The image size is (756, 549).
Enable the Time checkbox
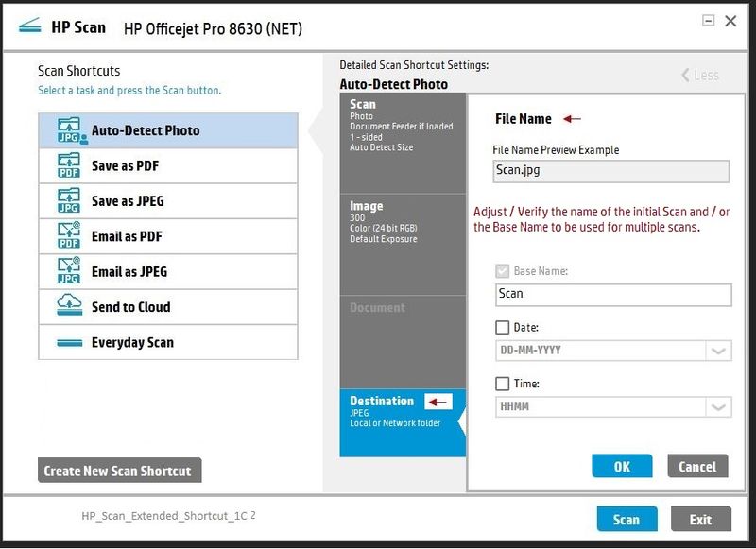click(x=503, y=384)
